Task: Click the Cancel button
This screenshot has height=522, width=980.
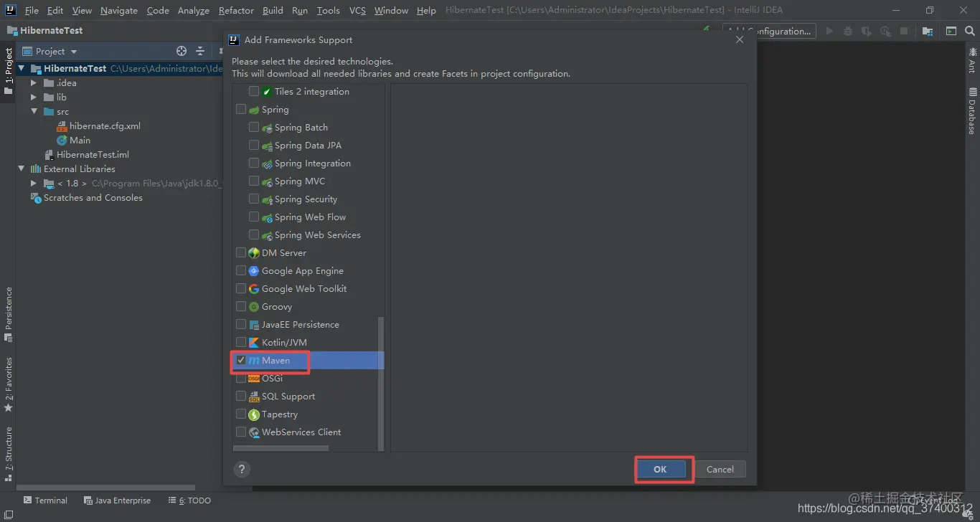Action: (720, 469)
